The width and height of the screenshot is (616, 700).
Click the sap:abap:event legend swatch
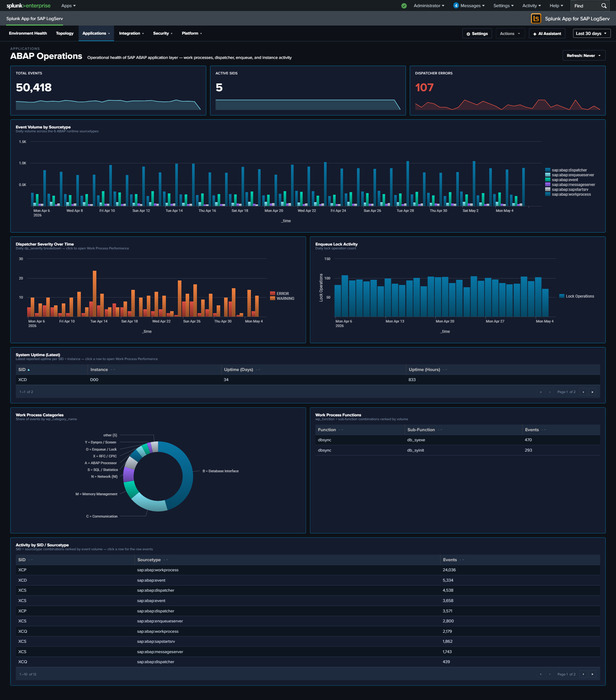click(x=548, y=180)
